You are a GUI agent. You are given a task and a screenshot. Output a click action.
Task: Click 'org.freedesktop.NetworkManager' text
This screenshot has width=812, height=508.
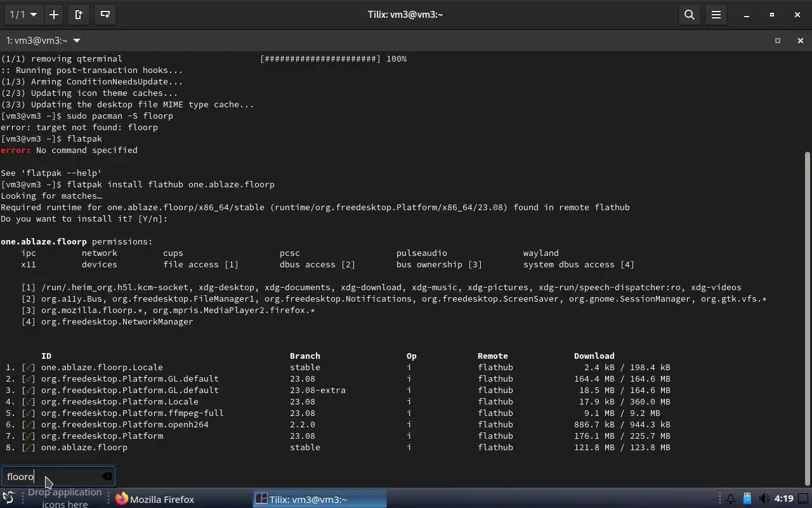(117, 322)
